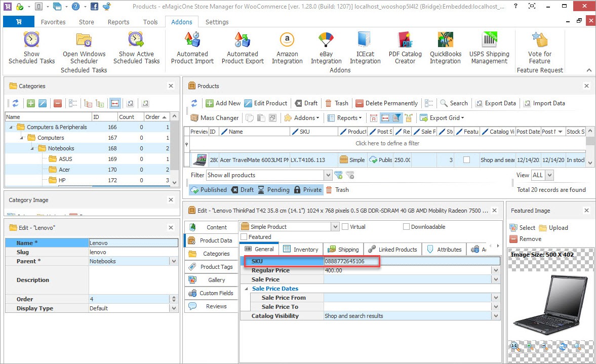Screen dimensions: 596x364
Task: Toggle Private status filter
Action: 308,190
